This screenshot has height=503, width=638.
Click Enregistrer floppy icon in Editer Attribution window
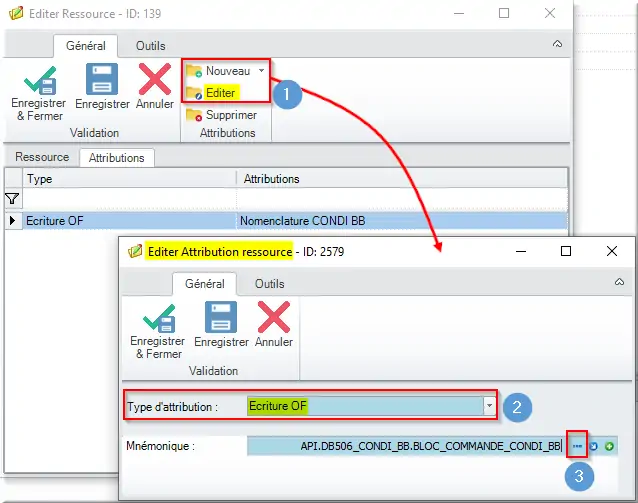click(x=221, y=317)
